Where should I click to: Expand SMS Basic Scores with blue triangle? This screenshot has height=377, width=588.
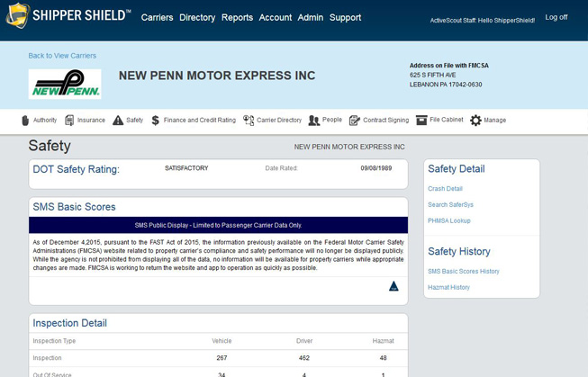coord(394,286)
